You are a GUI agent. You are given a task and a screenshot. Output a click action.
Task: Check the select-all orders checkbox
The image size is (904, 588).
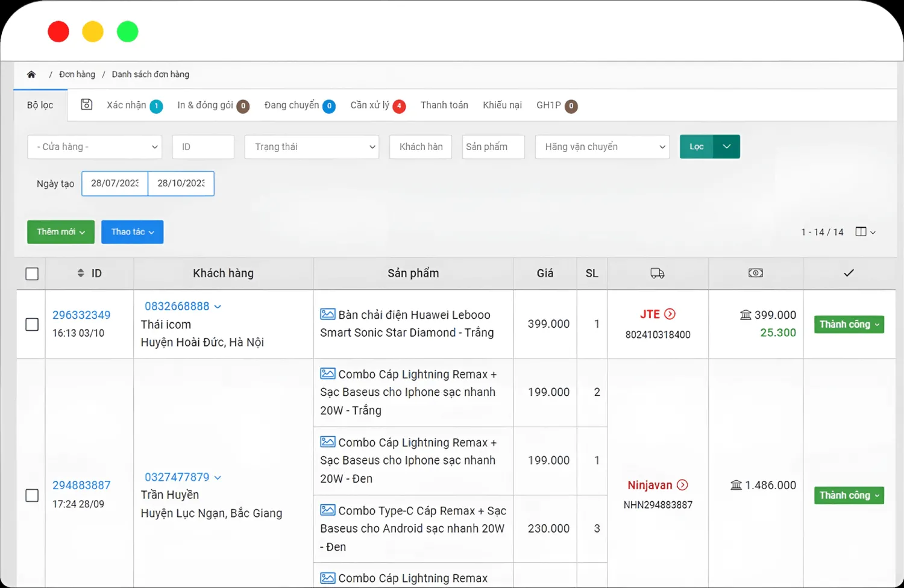(32, 274)
